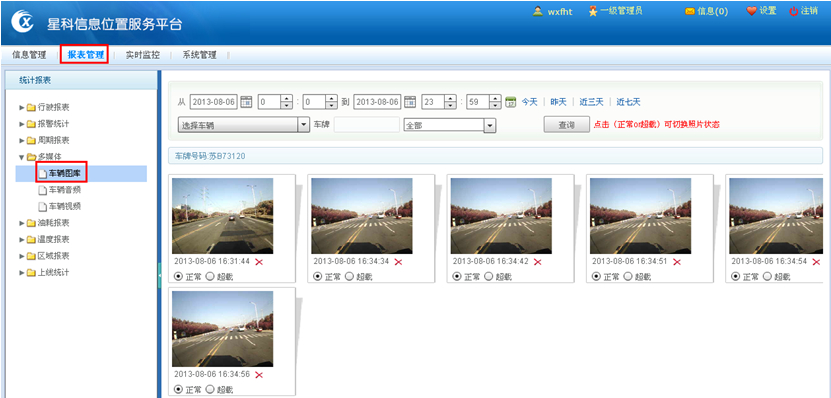831x398 pixels.
Task: Delete photo taken at 16:31:44 with red X
Action: tap(259, 262)
